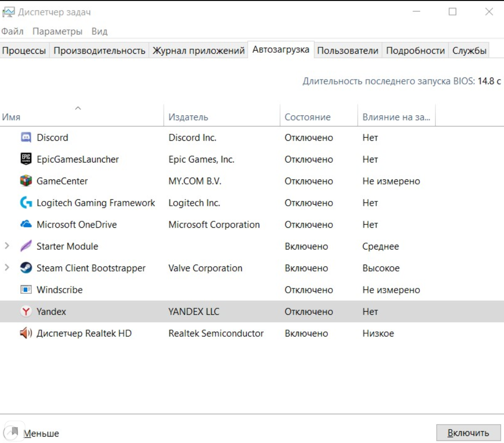This screenshot has width=504, height=443.
Task: Click the BIOS time value 14.8 с
Action: (x=489, y=81)
